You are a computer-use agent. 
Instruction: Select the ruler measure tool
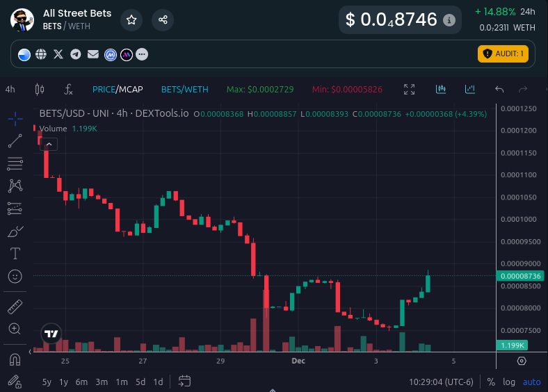15,307
